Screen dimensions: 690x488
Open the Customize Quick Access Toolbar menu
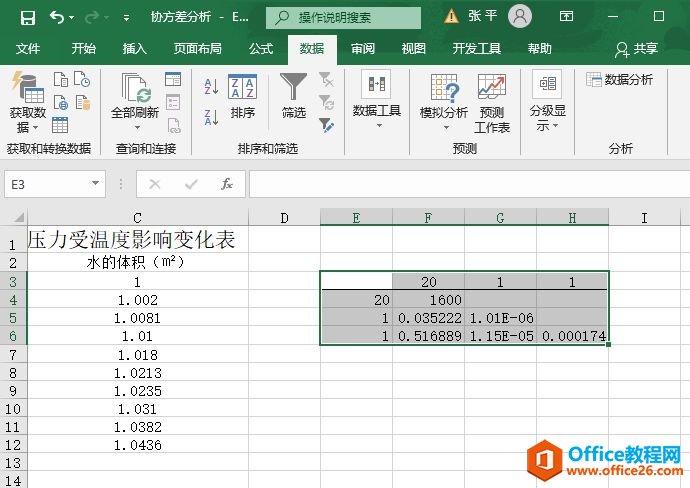(126, 18)
